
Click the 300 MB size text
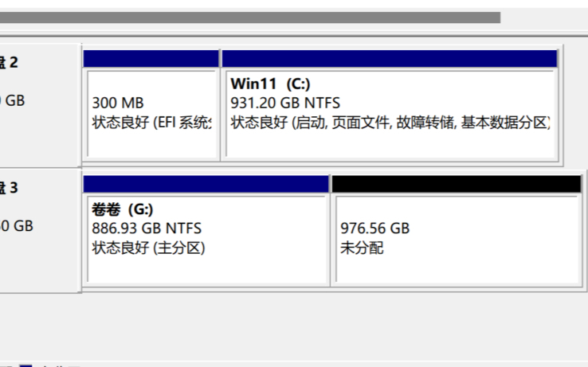tap(118, 103)
